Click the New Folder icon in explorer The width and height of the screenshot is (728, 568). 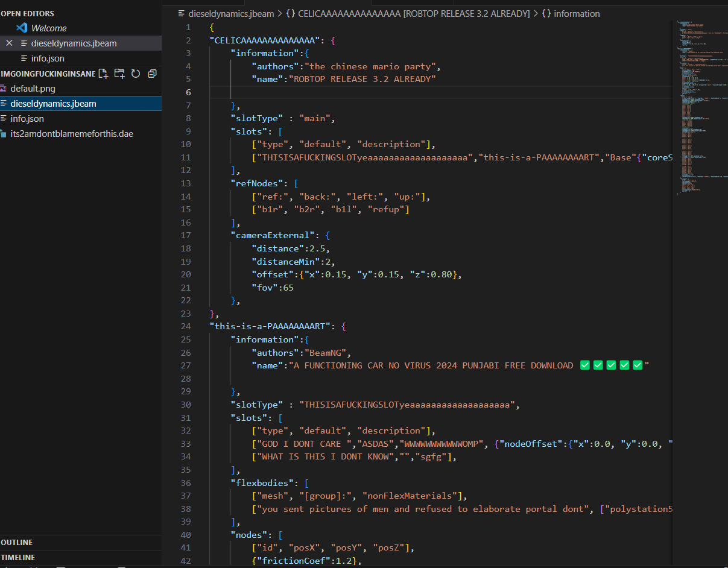click(x=119, y=74)
